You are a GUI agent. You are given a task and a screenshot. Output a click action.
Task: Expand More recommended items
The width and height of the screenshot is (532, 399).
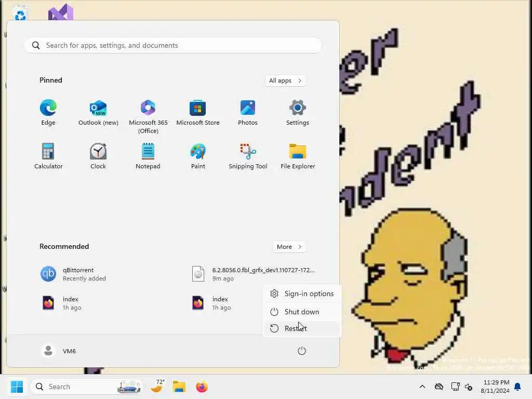pyautogui.click(x=289, y=247)
